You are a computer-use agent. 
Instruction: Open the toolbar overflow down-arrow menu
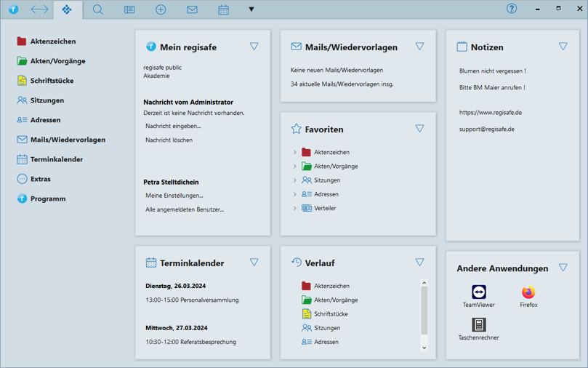pos(251,9)
